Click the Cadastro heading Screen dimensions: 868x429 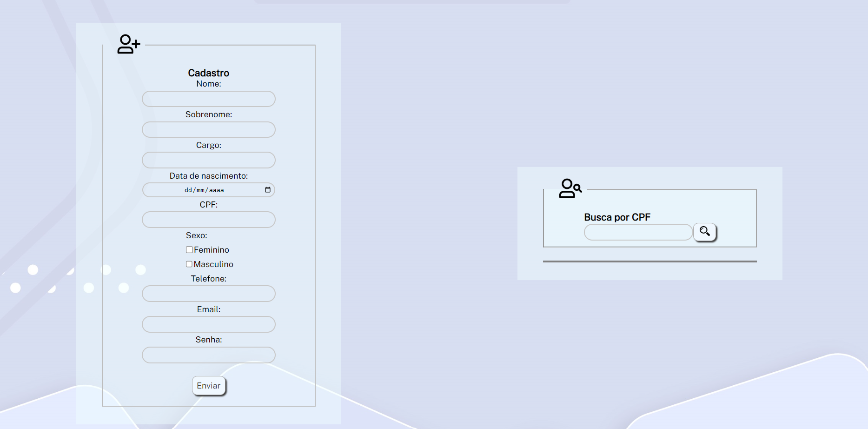coord(208,73)
